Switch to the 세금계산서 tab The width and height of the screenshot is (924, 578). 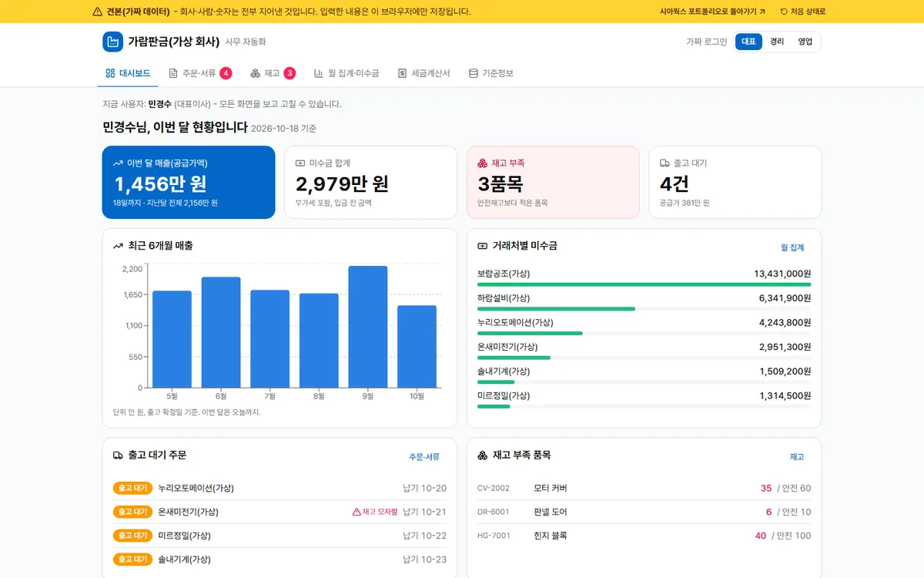424,73
